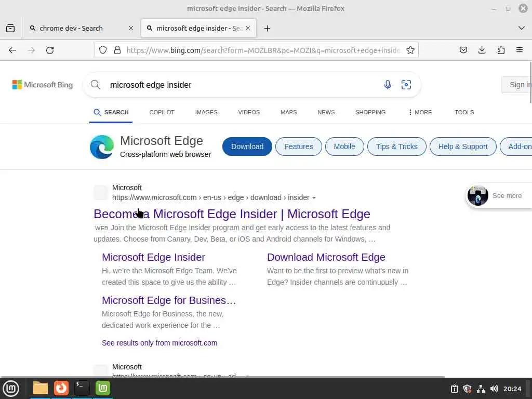Search using an image icon

pyautogui.click(x=406, y=85)
